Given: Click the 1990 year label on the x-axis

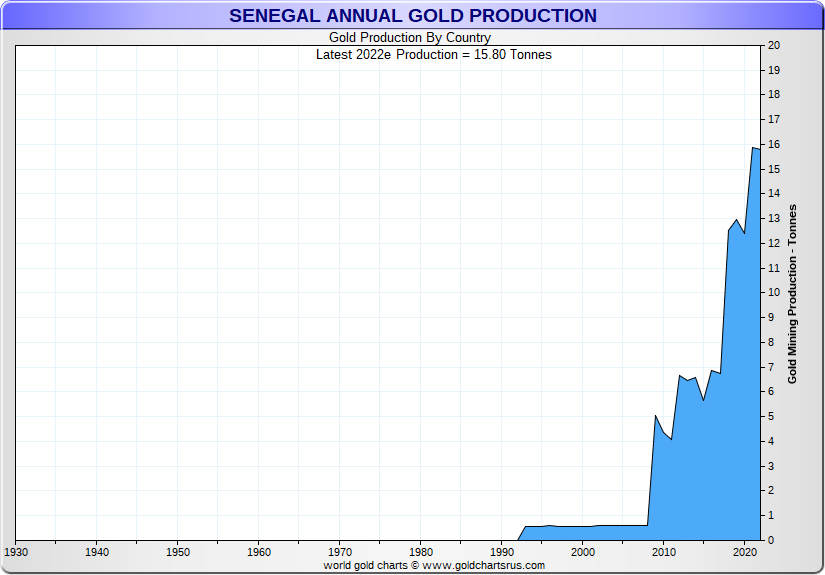Looking at the screenshot, I should 502,552.
